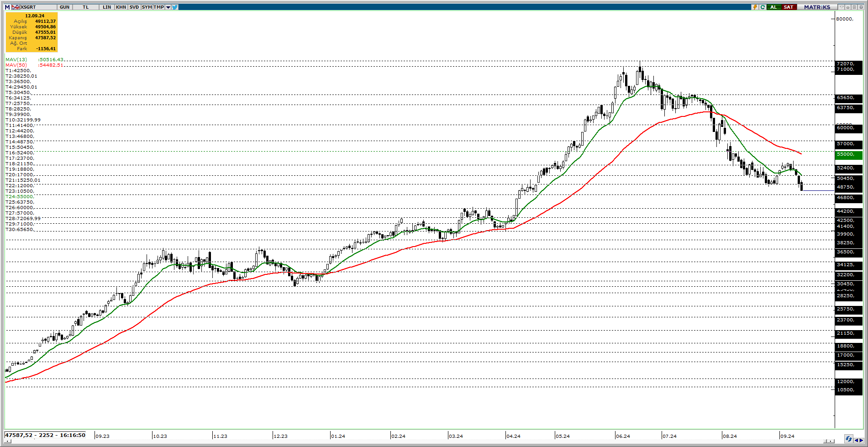
Task: Click the orange lightning bolt icon
Action: pos(755,7)
